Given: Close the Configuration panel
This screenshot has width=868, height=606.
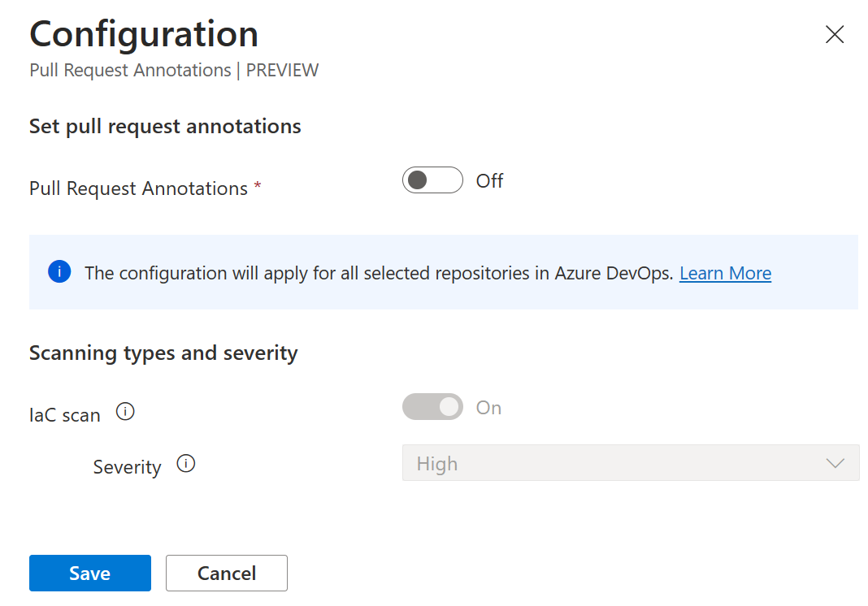Looking at the screenshot, I should [x=834, y=34].
